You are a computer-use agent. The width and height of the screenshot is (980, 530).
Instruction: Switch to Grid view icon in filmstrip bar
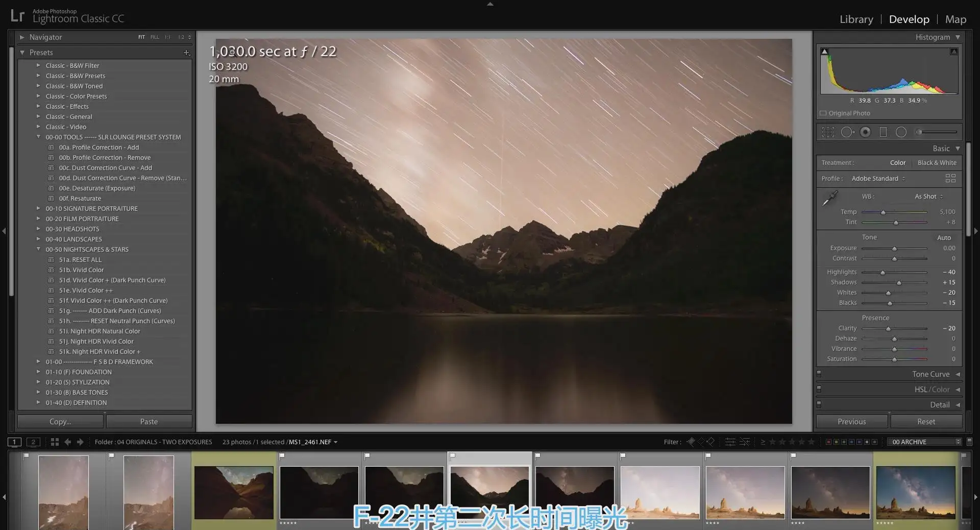pyautogui.click(x=55, y=442)
